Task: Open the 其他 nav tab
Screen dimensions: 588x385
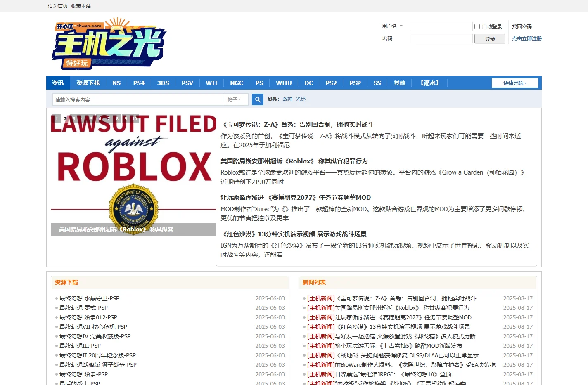Action: (x=399, y=83)
